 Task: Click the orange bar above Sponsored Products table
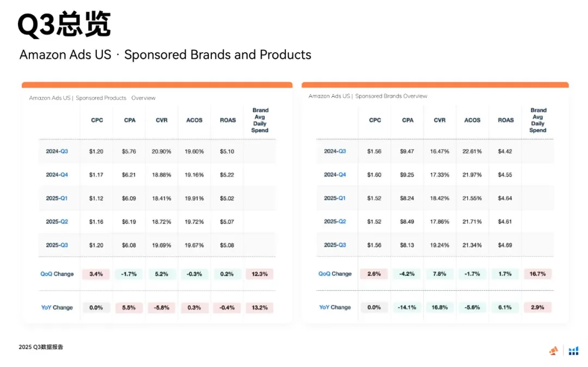point(157,85)
